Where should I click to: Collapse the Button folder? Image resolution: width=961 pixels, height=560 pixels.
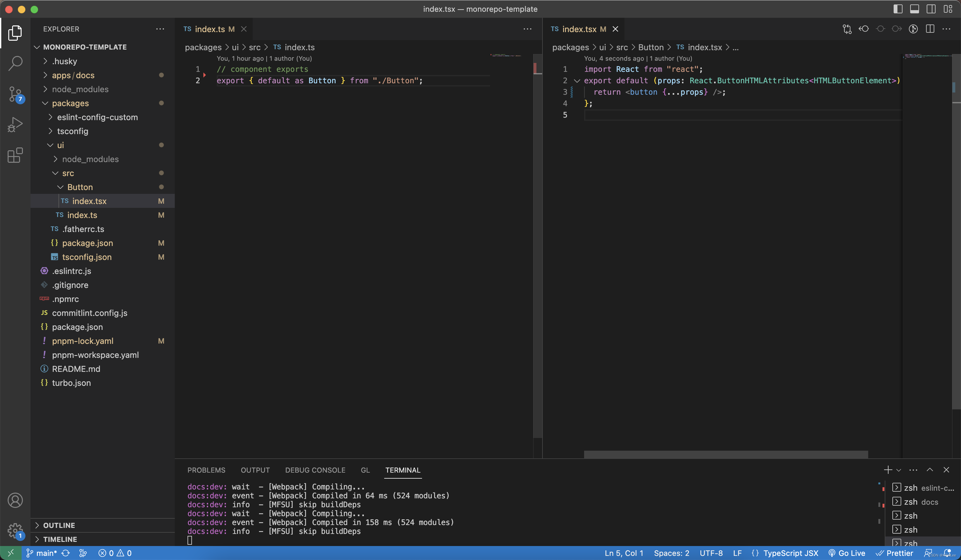point(103,187)
